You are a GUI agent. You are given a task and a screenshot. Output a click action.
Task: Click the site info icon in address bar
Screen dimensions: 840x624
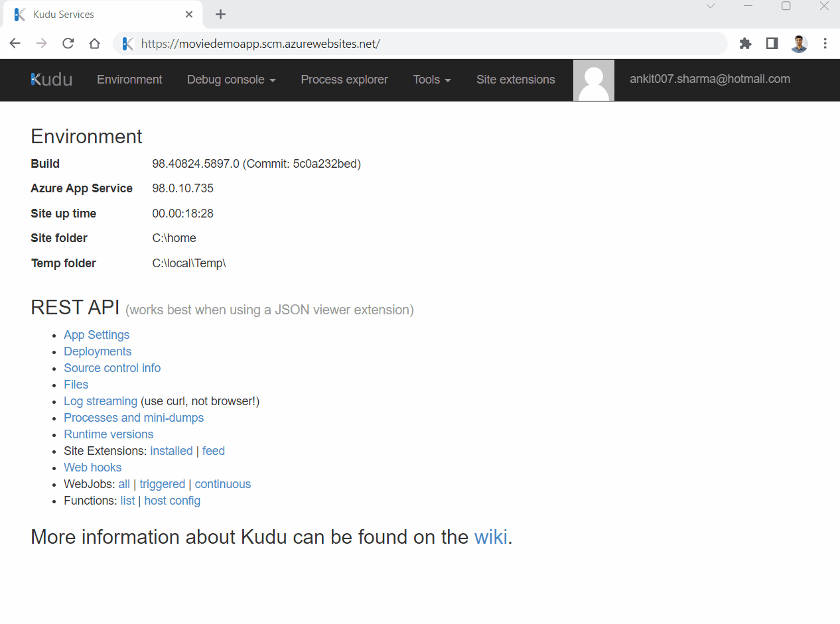[128, 44]
